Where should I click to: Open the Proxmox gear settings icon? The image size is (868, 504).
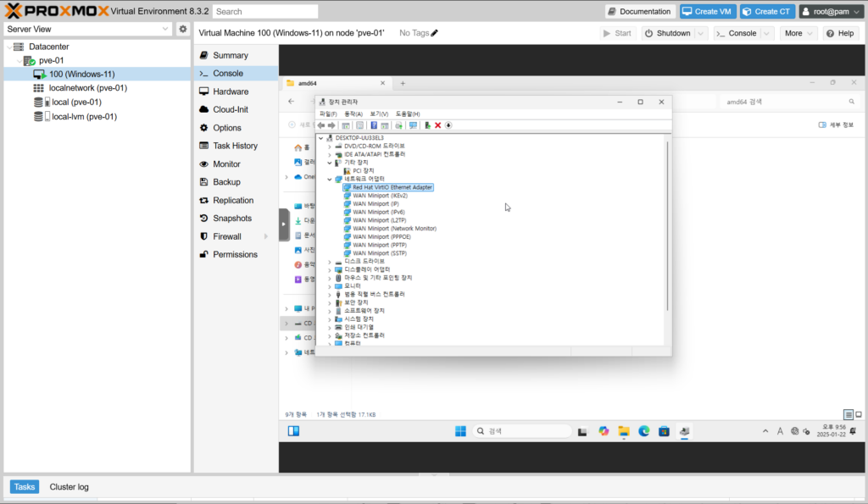(x=182, y=29)
